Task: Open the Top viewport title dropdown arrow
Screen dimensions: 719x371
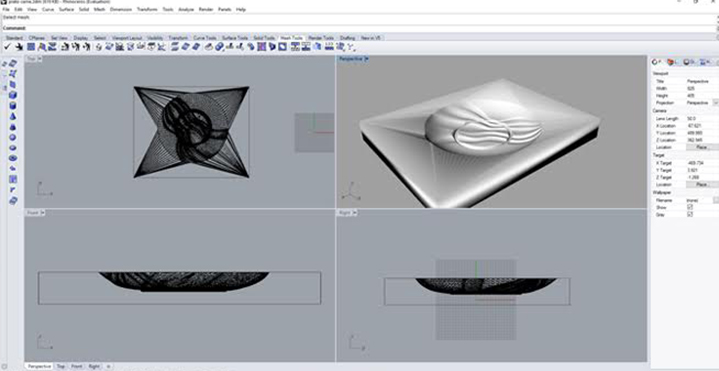Action: 39,59
